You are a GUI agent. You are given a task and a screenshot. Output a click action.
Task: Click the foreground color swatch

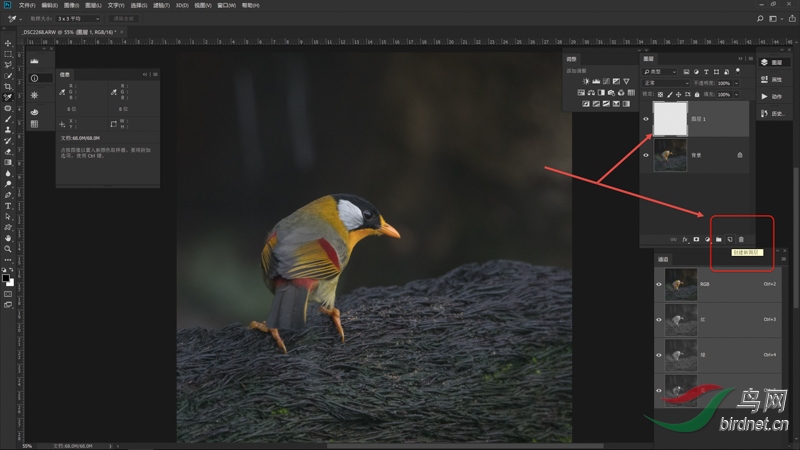pos(6,277)
